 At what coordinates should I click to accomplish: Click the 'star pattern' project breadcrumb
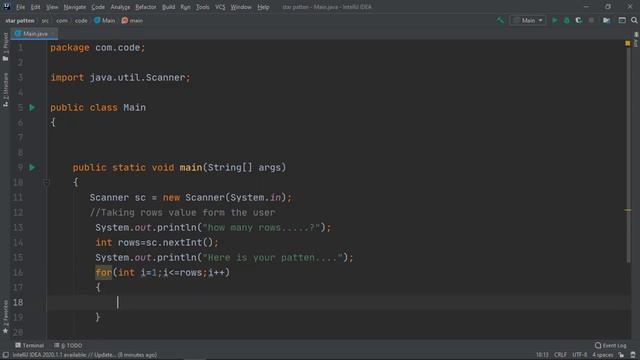20,20
